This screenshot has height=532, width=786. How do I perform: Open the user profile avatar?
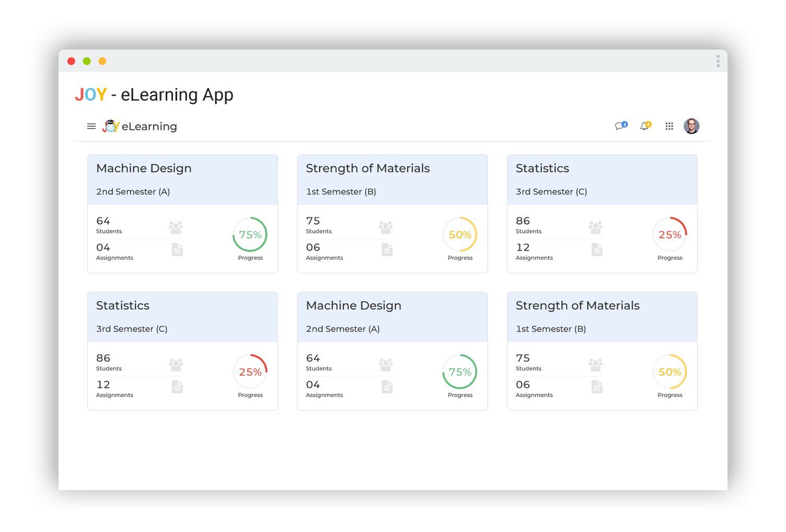691,126
